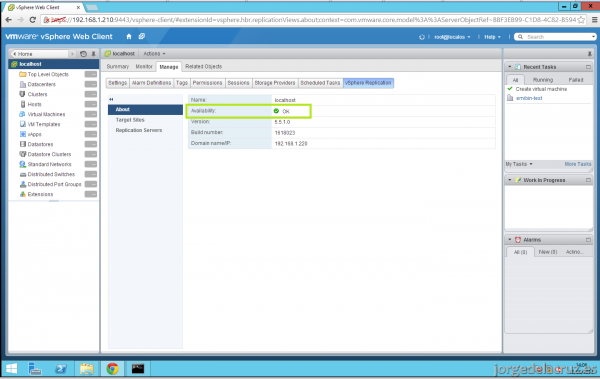The image size is (600, 379).
Task: Switch to Related Objects tab
Action: pos(204,67)
